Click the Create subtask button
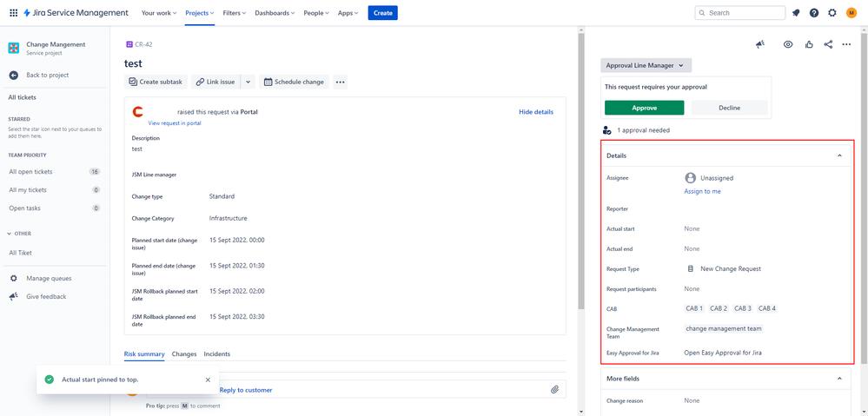The height and width of the screenshot is (416, 868). tap(156, 82)
